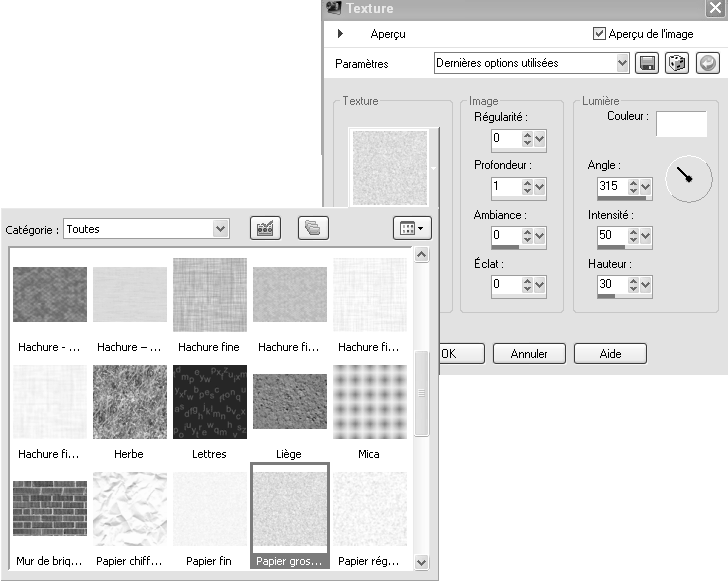The width and height of the screenshot is (728, 581).
Task: Click the Couleur light color swatch
Action: (681, 123)
